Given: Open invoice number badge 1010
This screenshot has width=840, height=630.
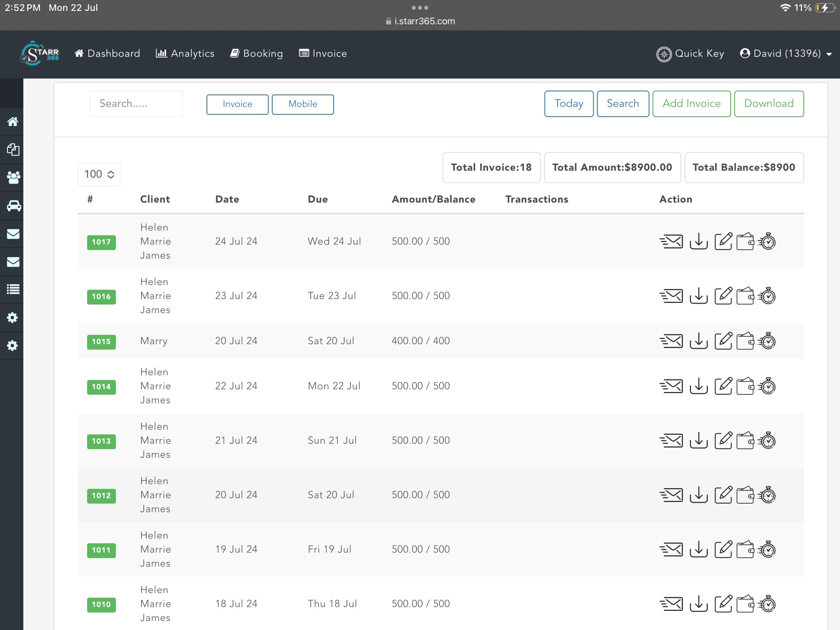Looking at the screenshot, I should (x=101, y=605).
